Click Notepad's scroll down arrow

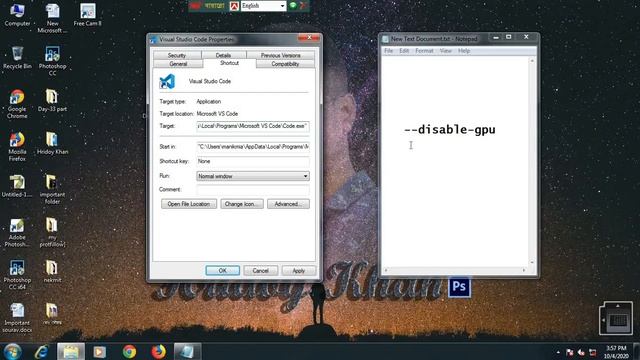[532, 262]
